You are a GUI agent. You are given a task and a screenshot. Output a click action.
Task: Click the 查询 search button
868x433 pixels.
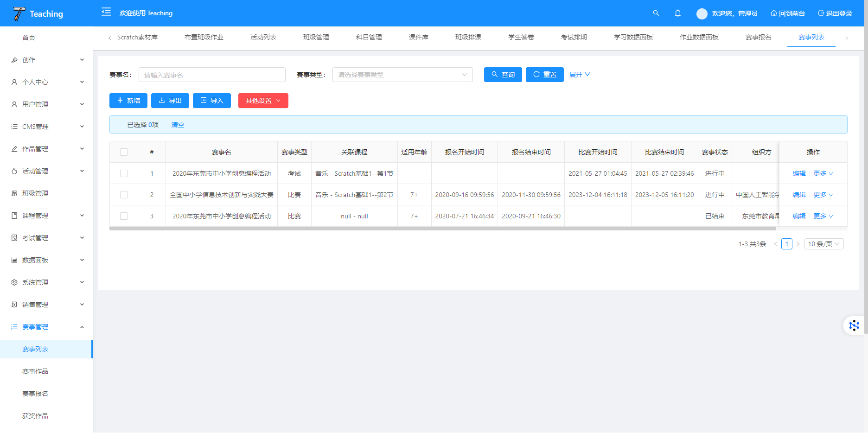(503, 75)
